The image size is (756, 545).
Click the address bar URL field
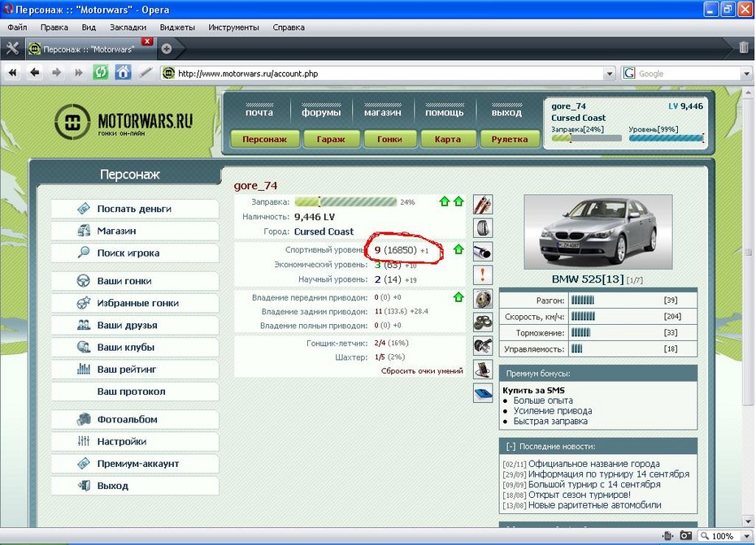[x=389, y=74]
